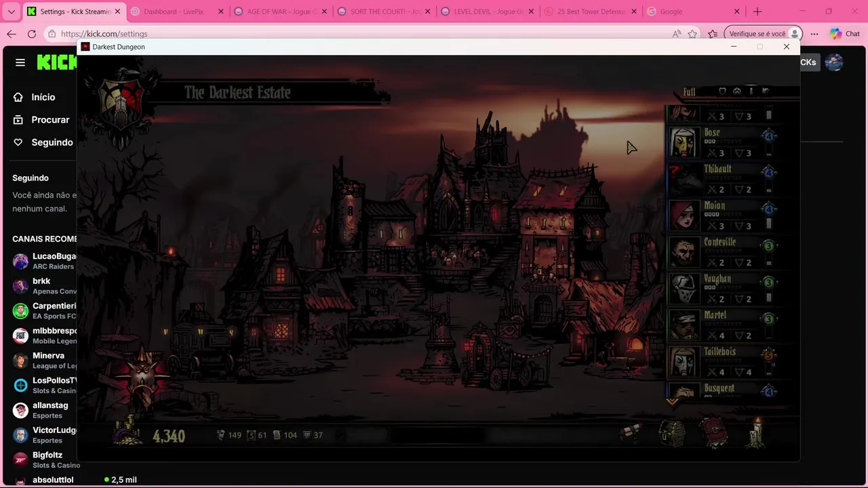
Task: Open the treasure chest inventory icon
Action: click(x=673, y=432)
